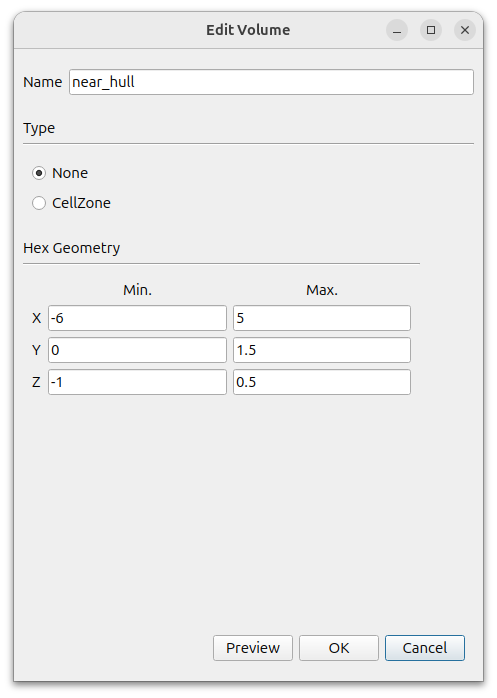Click the Name field containing near_hull
The width and height of the screenshot is (497, 698).
pyautogui.click(x=271, y=82)
